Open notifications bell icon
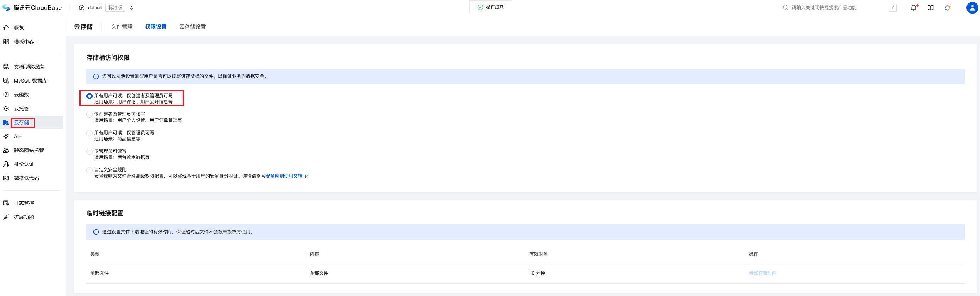 [x=914, y=8]
